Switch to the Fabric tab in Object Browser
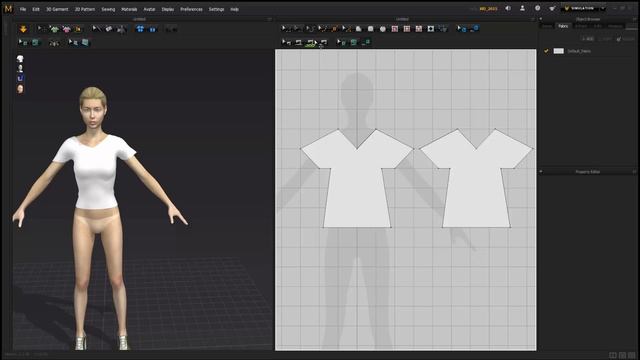 [563, 26]
